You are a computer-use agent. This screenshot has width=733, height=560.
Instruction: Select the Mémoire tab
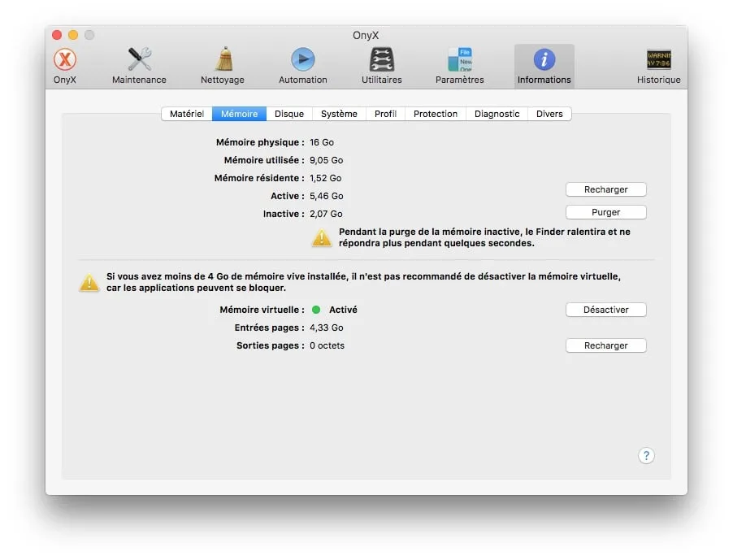[240, 114]
